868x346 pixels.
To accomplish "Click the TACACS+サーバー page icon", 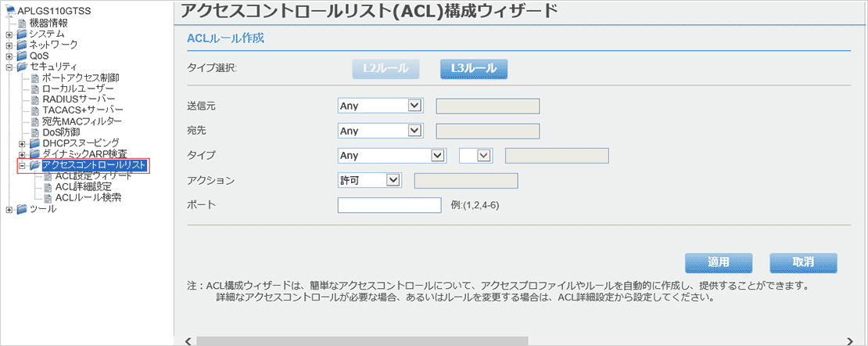I will pyautogui.click(x=35, y=110).
